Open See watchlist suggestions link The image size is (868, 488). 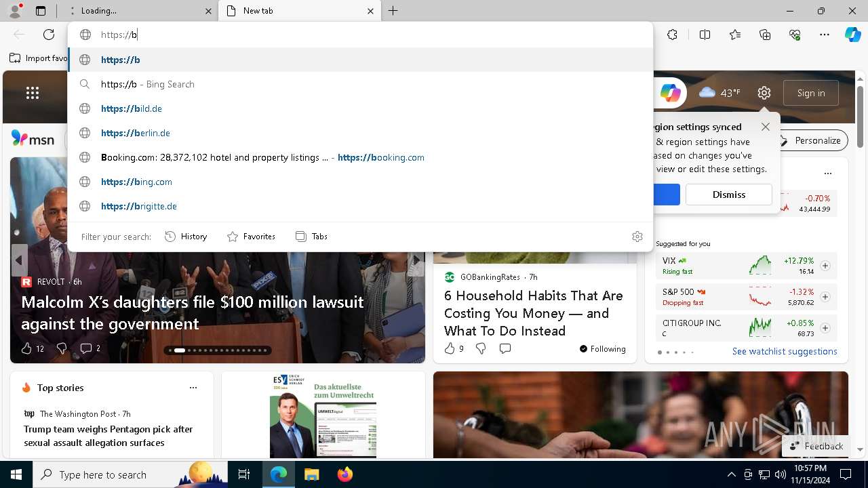pyautogui.click(x=785, y=351)
